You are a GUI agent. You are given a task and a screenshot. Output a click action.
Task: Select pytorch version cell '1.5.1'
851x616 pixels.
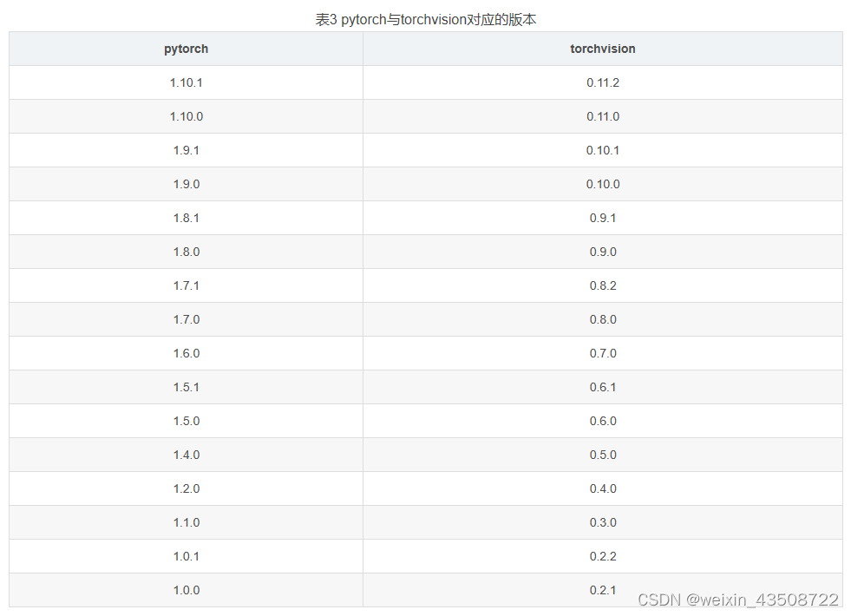[187, 387]
